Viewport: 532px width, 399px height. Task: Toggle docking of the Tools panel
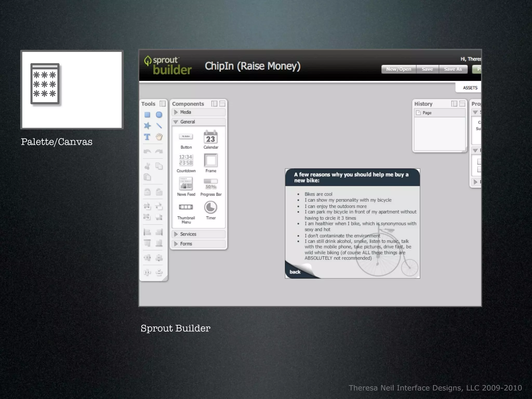tap(163, 104)
